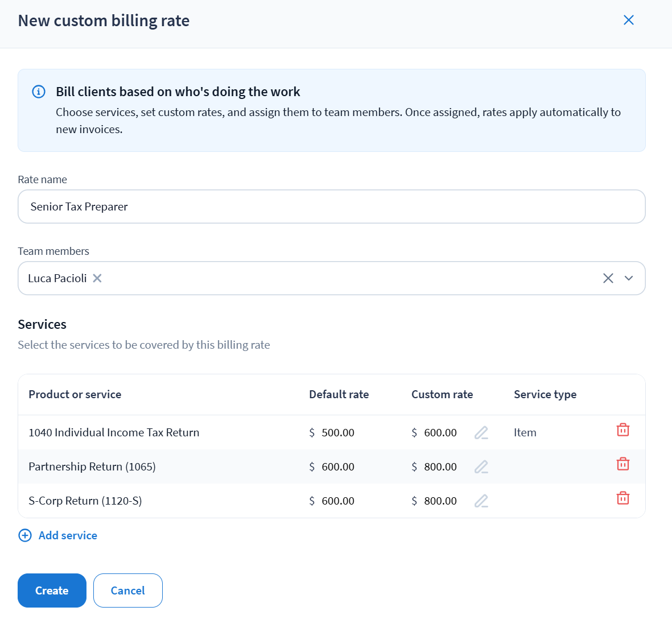Click the $800.00 custom rate for S-Corp
Screen dimensions: 672x636
click(x=440, y=501)
